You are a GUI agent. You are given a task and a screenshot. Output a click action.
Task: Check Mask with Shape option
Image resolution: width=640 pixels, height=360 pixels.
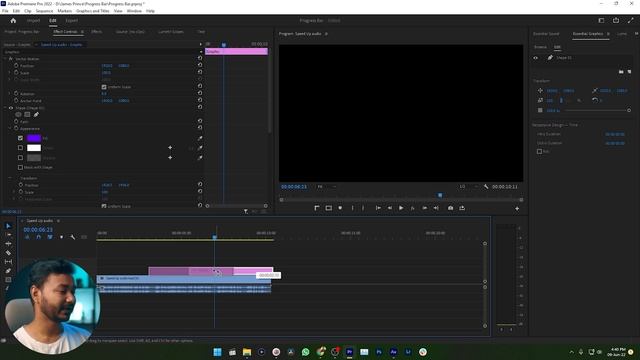tap(20, 167)
